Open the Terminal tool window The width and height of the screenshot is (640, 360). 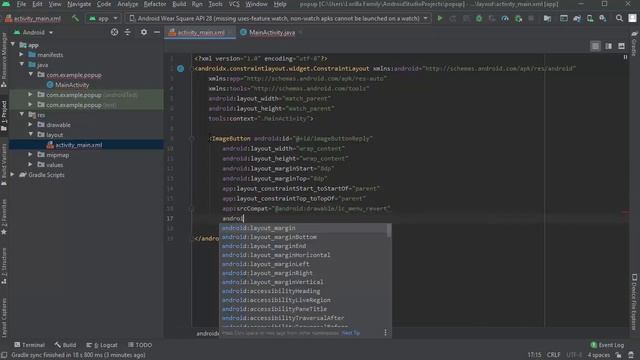point(29,345)
